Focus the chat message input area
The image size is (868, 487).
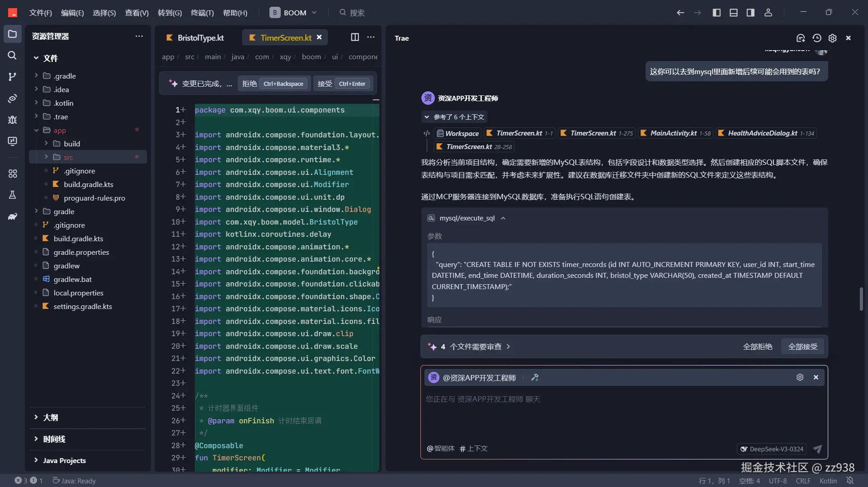[x=624, y=413]
